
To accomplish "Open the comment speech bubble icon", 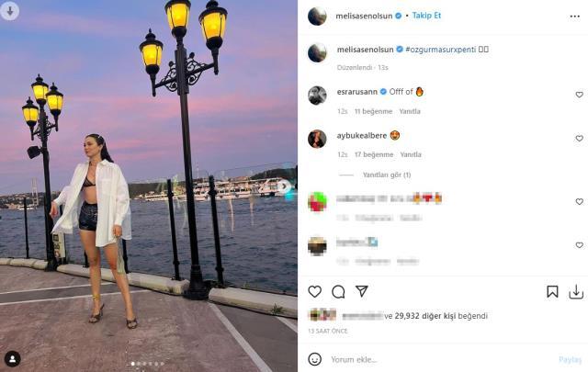I will pyautogui.click(x=338, y=292).
